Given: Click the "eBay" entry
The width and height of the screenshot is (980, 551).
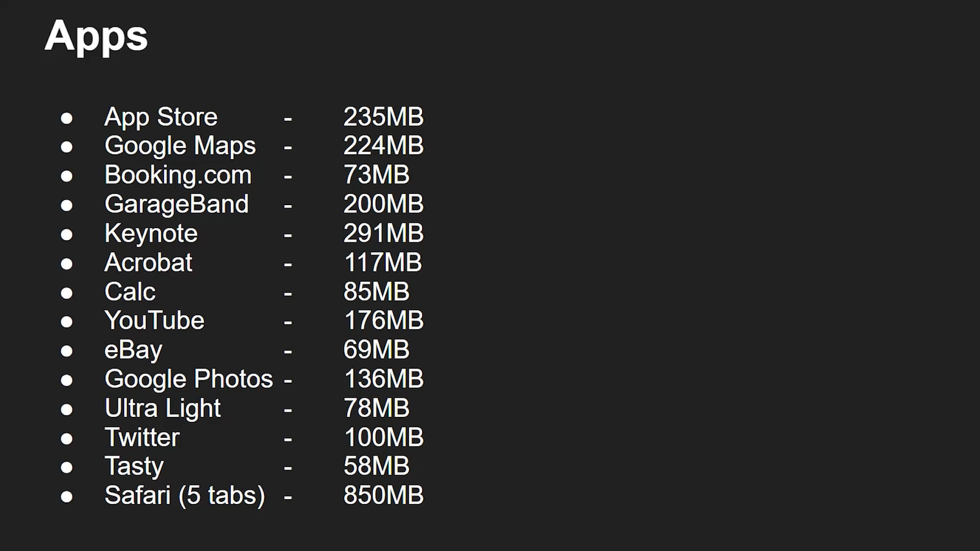Looking at the screenshot, I should tap(133, 350).
